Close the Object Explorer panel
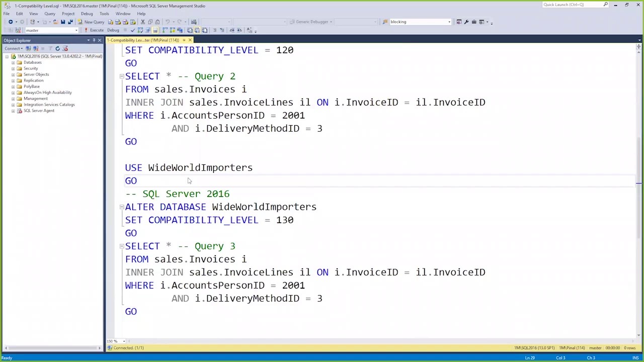The width and height of the screenshot is (644, 362). pos(100,40)
